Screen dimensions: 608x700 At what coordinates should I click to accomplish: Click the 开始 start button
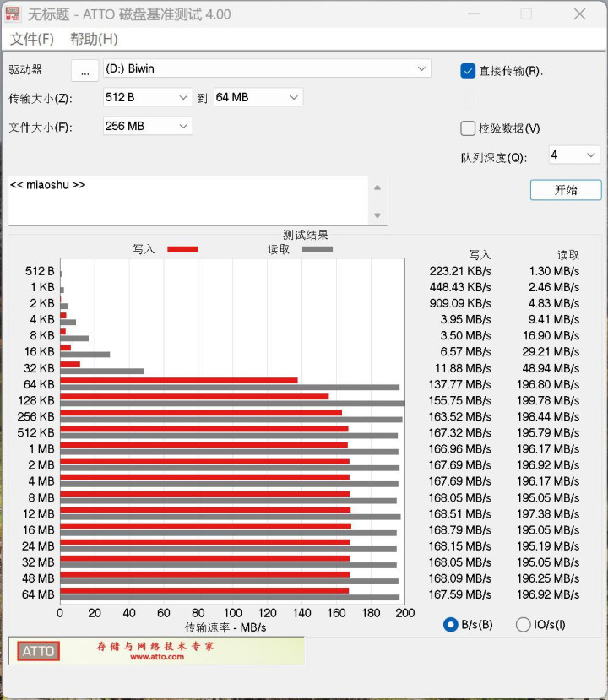tap(566, 190)
